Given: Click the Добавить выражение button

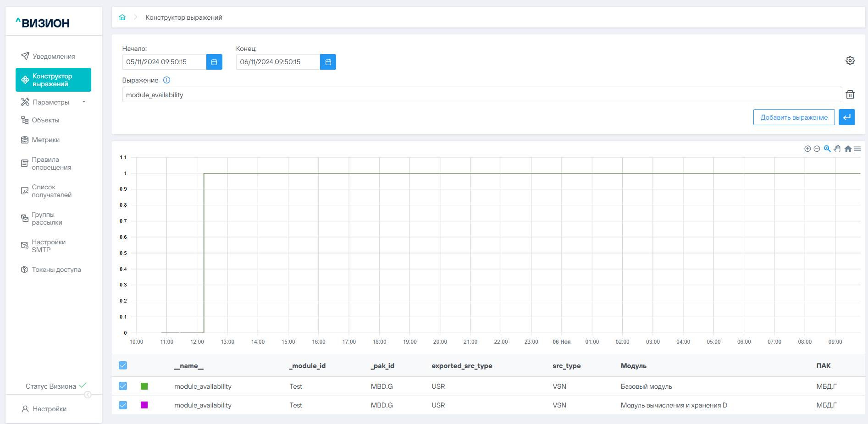Looking at the screenshot, I should pos(794,117).
